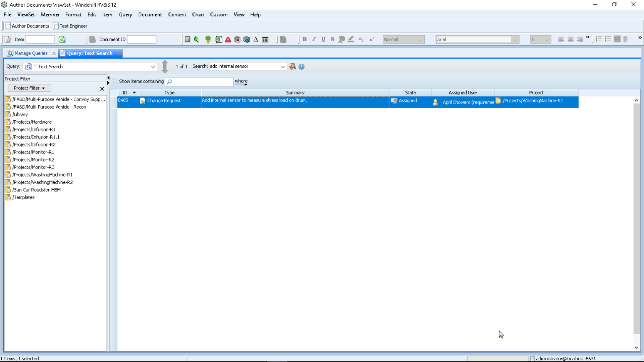Click the green tree icon in the toolbar
Image resolution: width=644 pixels, height=362 pixels.
click(x=208, y=40)
